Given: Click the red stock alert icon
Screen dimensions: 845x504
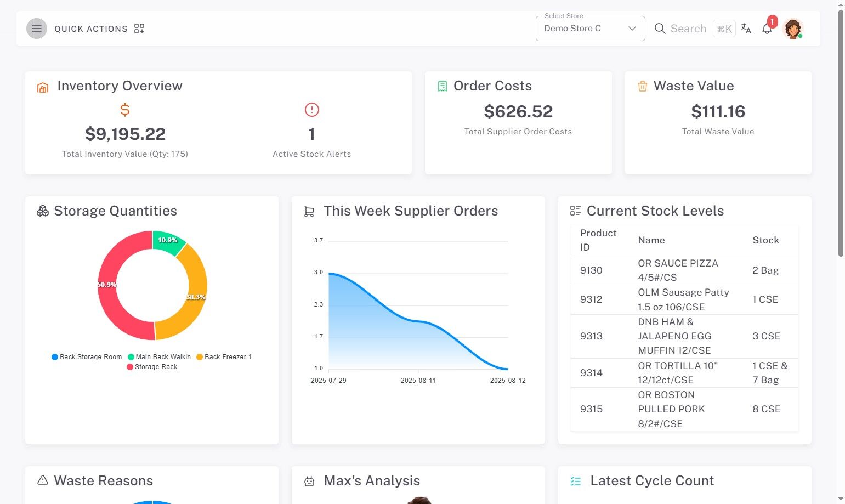Looking at the screenshot, I should (312, 110).
